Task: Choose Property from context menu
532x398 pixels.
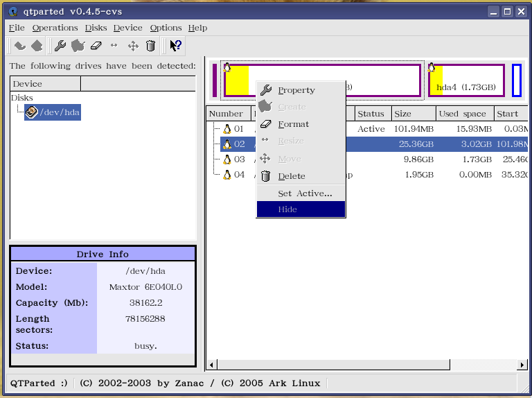Action: [301, 90]
